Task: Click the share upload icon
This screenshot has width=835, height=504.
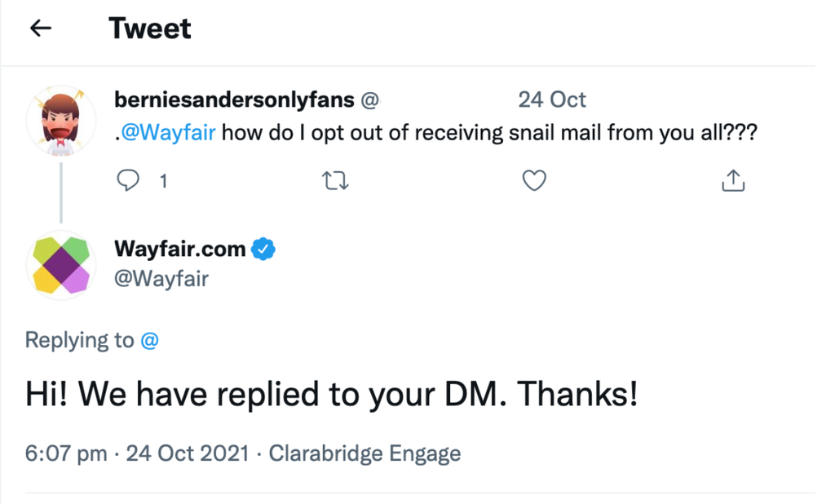Action: coord(733,180)
